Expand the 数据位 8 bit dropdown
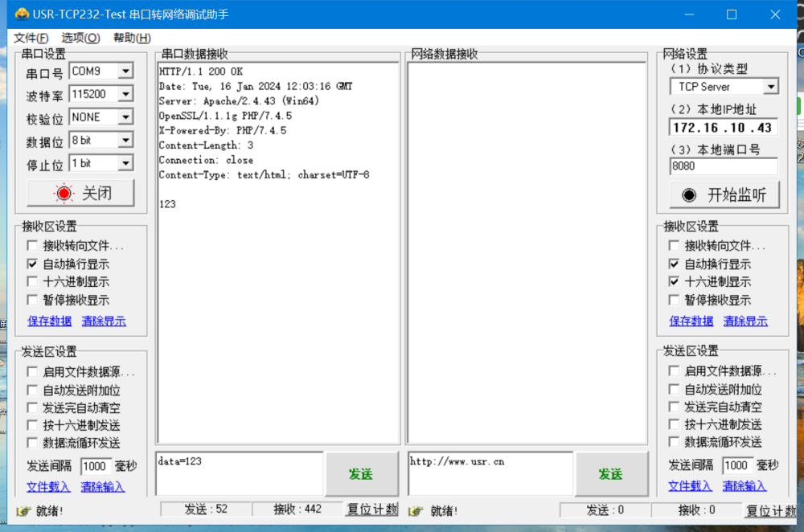This screenshot has height=532, width=804. click(125, 140)
